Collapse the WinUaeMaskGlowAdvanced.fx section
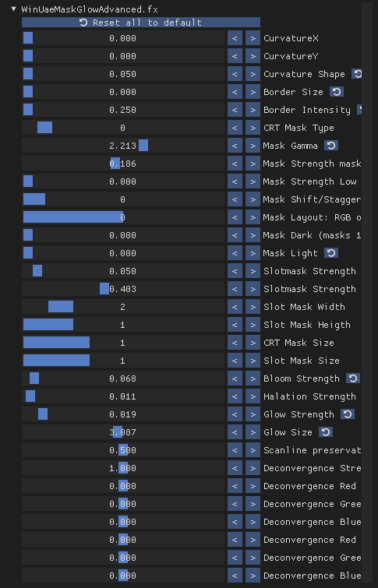Viewport: 378px width, 588px height. tap(14, 9)
